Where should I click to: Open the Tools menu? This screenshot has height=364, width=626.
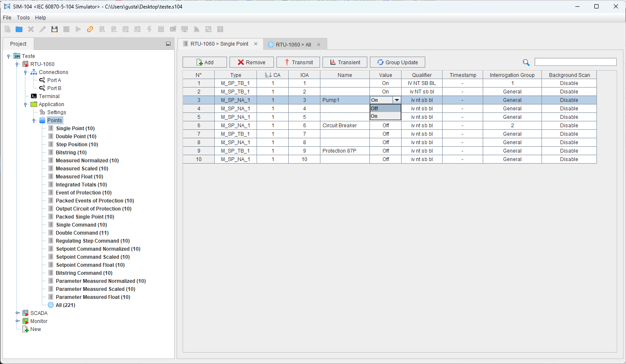click(23, 18)
